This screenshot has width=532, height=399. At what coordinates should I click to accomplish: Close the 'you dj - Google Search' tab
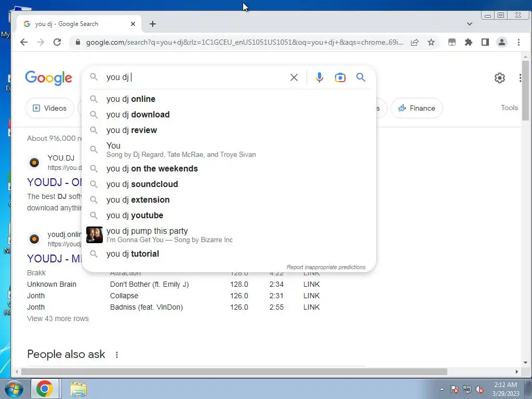click(x=133, y=24)
